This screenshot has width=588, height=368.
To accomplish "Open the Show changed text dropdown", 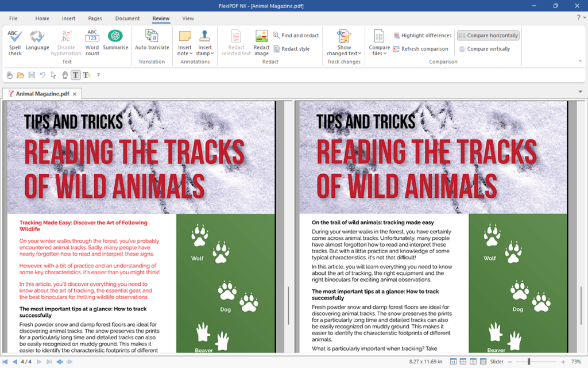I will pyautogui.click(x=344, y=53).
